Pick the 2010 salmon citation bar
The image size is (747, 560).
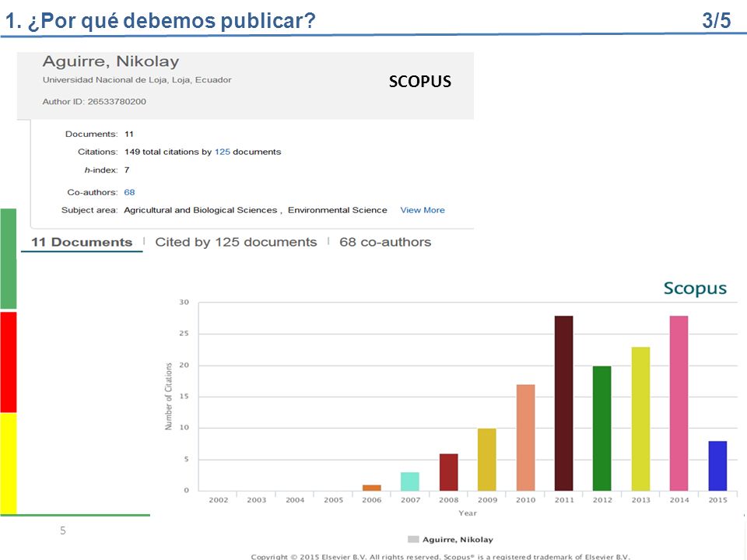pyautogui.click(x=525, y=438)
